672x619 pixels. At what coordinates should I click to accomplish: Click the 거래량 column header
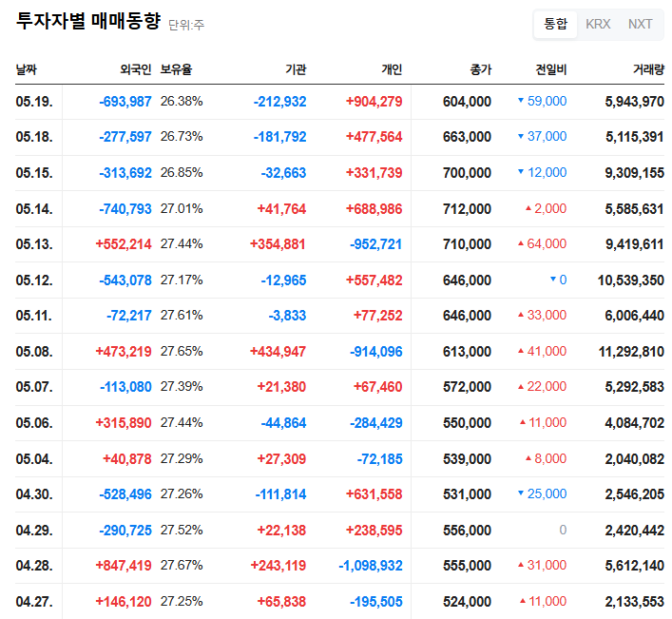648,69
